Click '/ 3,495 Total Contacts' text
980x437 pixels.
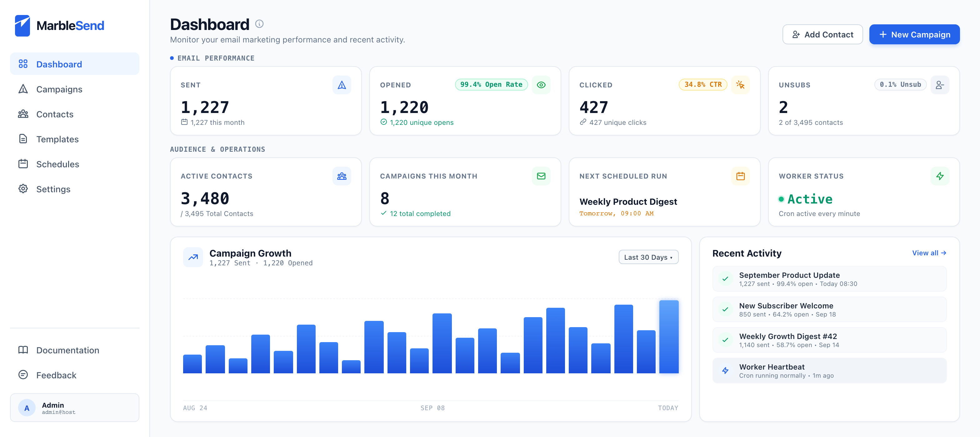pyautogui.click(x=217, y=214)
